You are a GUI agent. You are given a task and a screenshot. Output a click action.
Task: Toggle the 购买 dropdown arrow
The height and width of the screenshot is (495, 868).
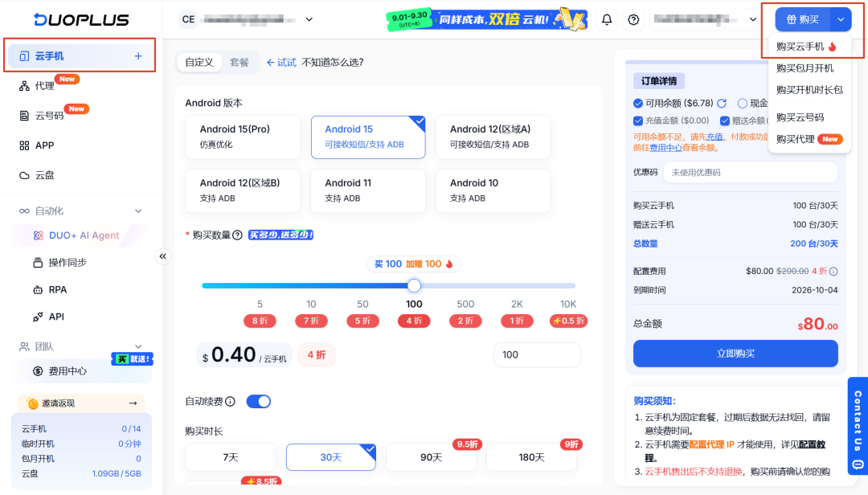(841, 19)
